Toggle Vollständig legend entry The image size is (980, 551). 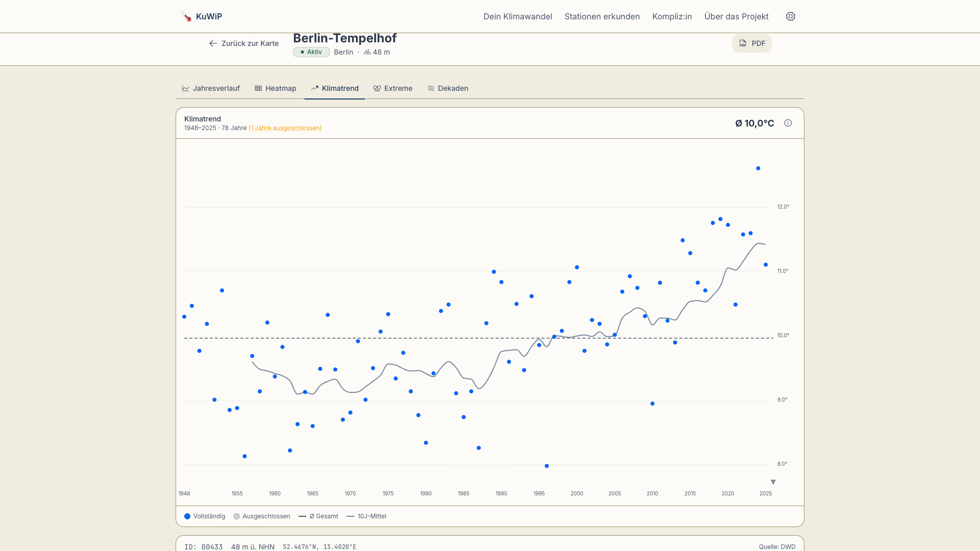pos(205,516)
